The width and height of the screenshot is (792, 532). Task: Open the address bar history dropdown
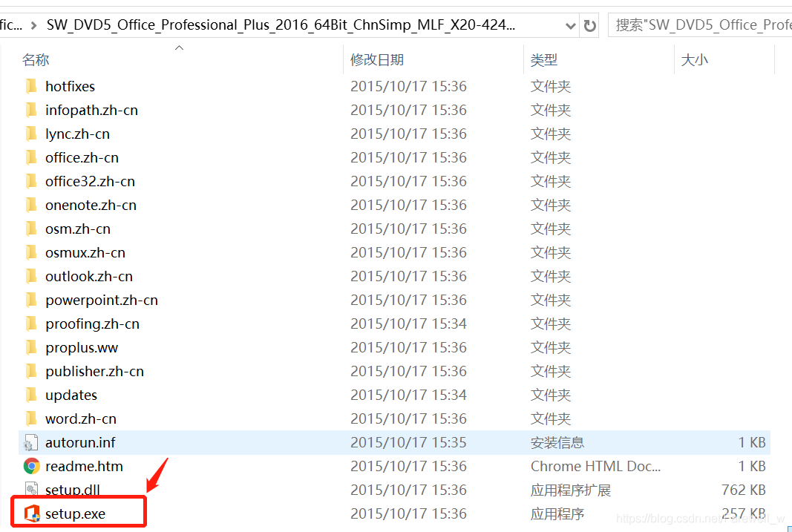tap(571, 26)
